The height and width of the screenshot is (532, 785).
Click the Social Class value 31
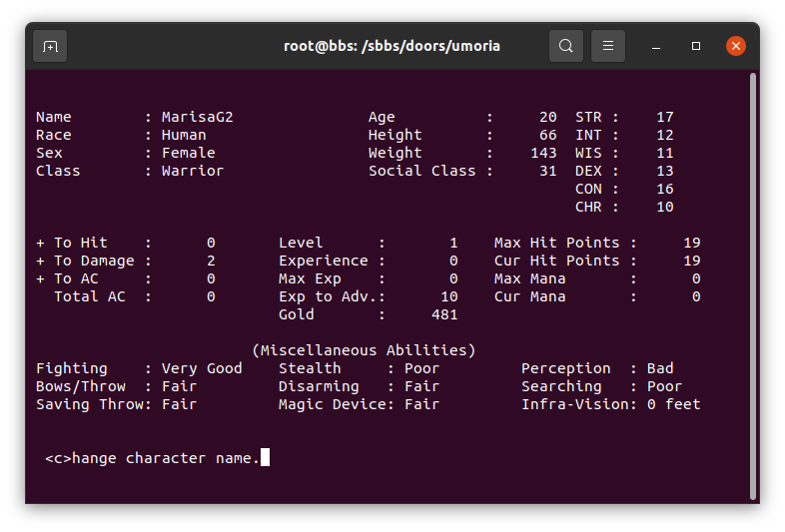point(548,171)
